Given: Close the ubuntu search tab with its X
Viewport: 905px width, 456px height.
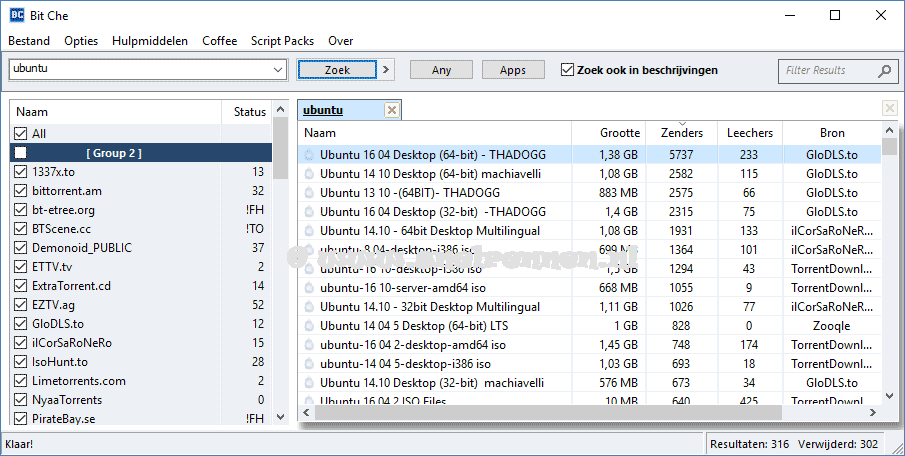Looking at the screenshot, I should point(392,110).
